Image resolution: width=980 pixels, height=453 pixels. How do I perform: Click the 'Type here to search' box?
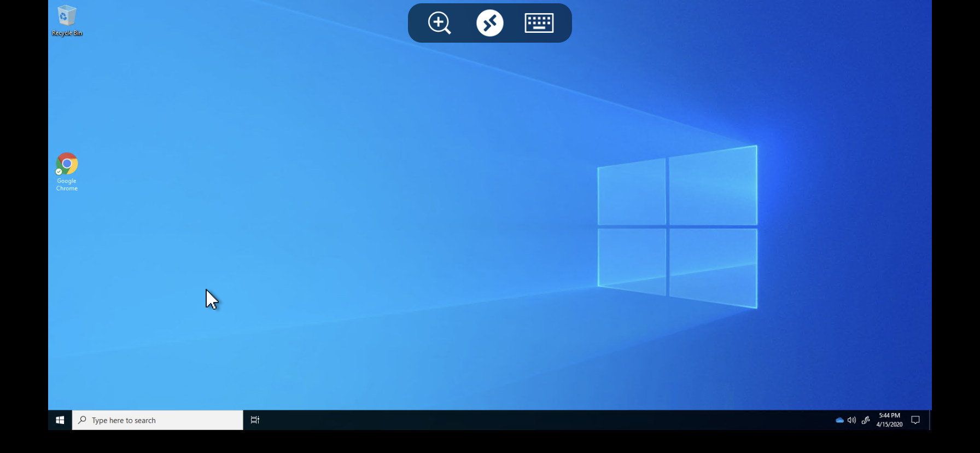click(x=157, y=420)
